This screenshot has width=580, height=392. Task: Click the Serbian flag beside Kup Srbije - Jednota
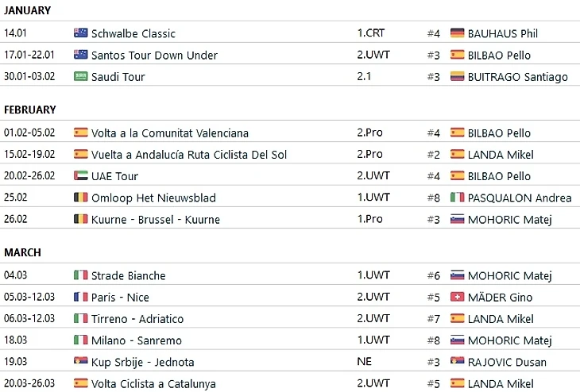coord(80,363)
